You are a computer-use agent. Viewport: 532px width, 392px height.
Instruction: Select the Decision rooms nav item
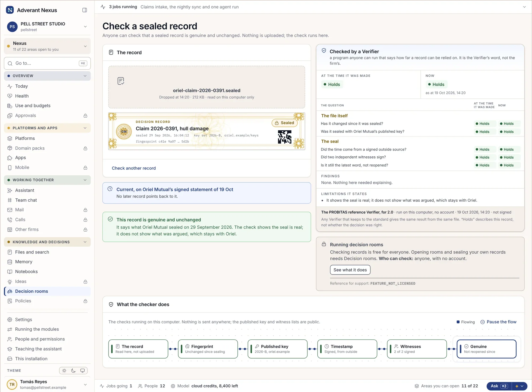coord(47,291)
